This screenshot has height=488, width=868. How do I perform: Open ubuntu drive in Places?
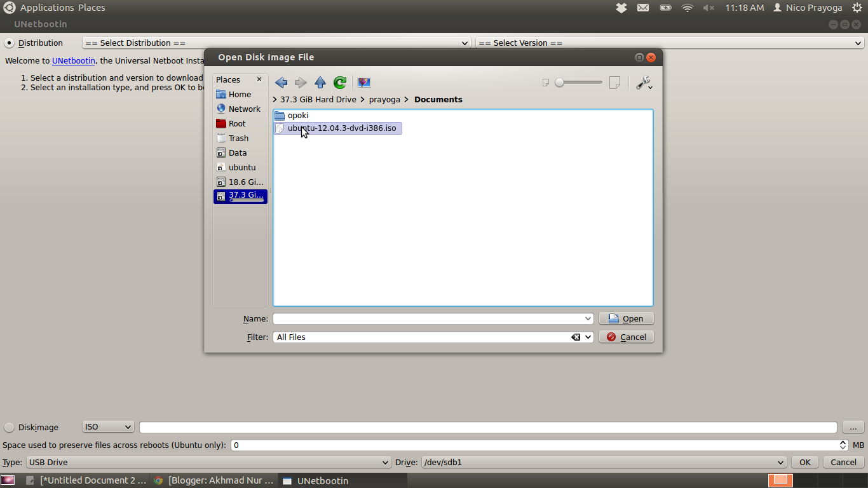[240, 167]
